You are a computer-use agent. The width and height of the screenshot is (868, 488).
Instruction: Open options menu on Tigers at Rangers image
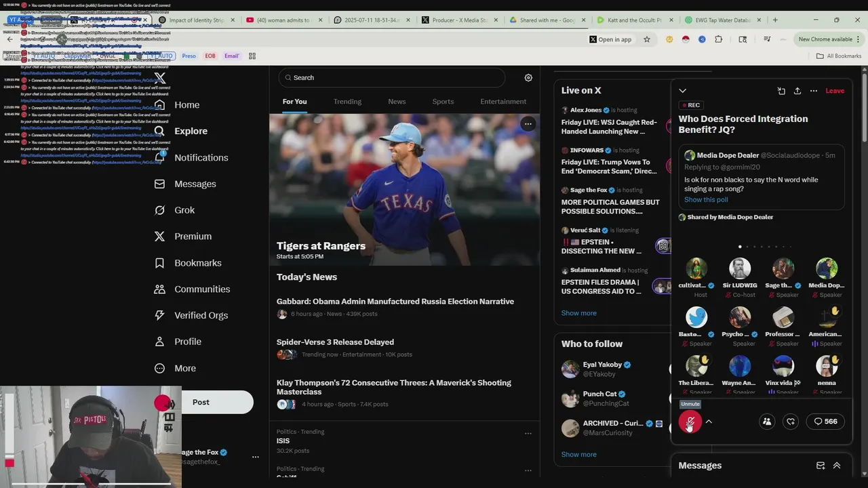pos(528,123)
